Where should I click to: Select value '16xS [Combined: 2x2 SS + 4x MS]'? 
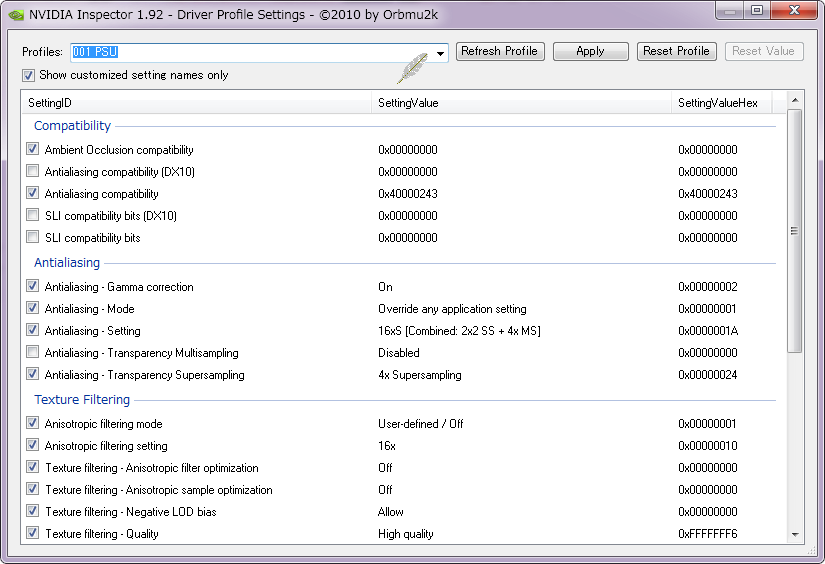pyautogui.click(x=459, y=331)
